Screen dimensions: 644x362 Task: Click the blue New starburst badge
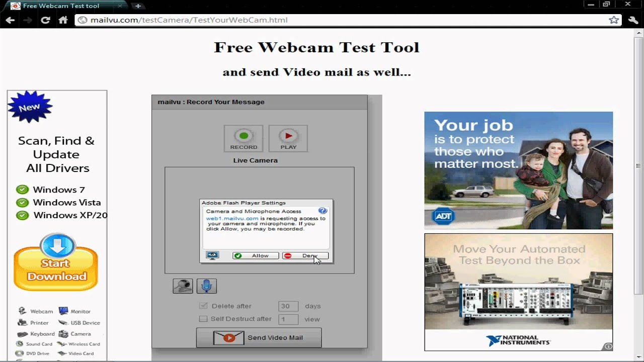pos(30,107)
